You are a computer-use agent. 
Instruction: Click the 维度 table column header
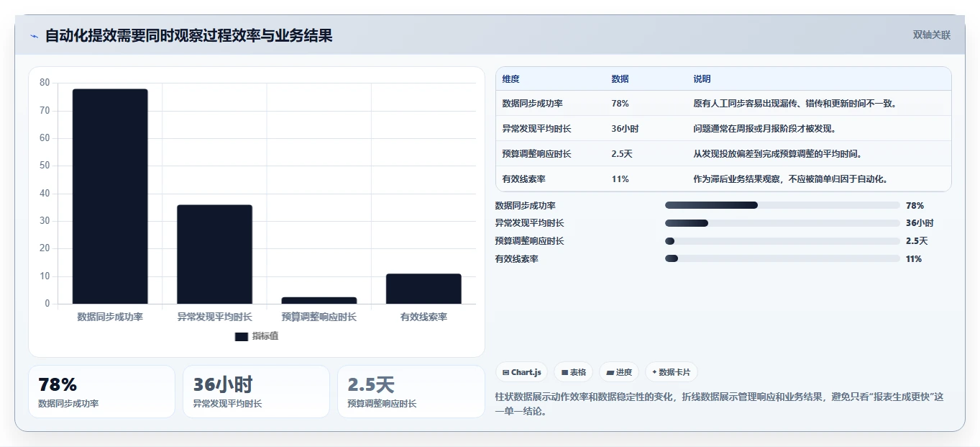(510, 79)
